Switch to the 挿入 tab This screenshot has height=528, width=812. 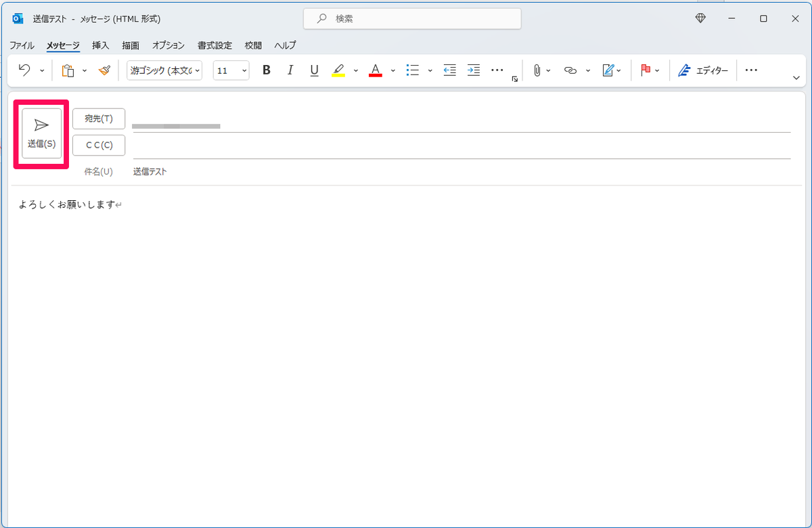pyautogui.click(x=100, y=45)
